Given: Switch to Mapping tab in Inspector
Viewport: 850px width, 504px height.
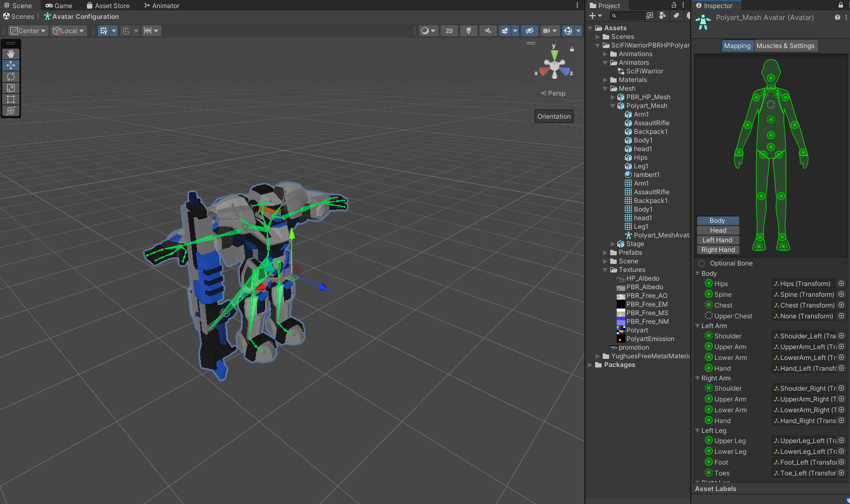Looking at the screenshot, I should (x=737, y=46).
